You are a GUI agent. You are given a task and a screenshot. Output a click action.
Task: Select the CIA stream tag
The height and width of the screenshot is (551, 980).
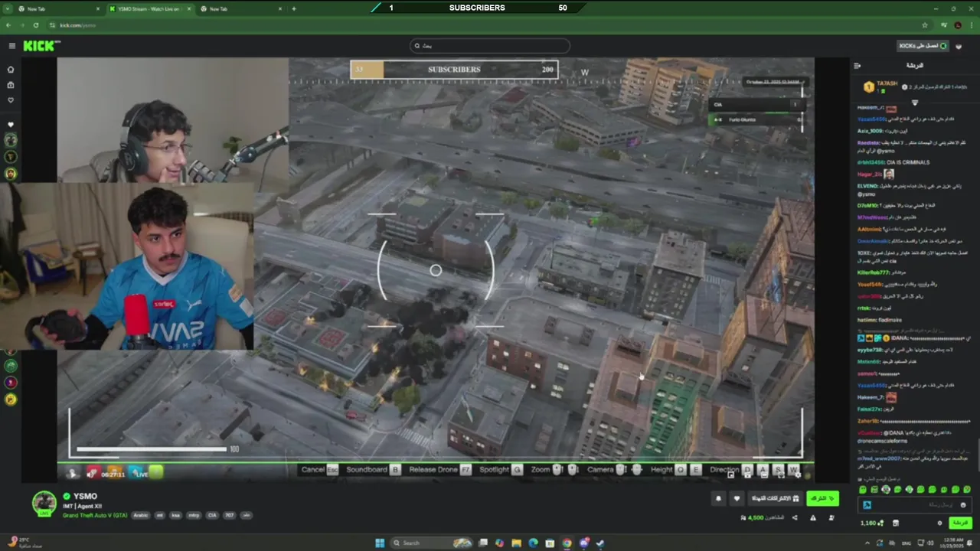pyautogui.click(x=211, y=515)
